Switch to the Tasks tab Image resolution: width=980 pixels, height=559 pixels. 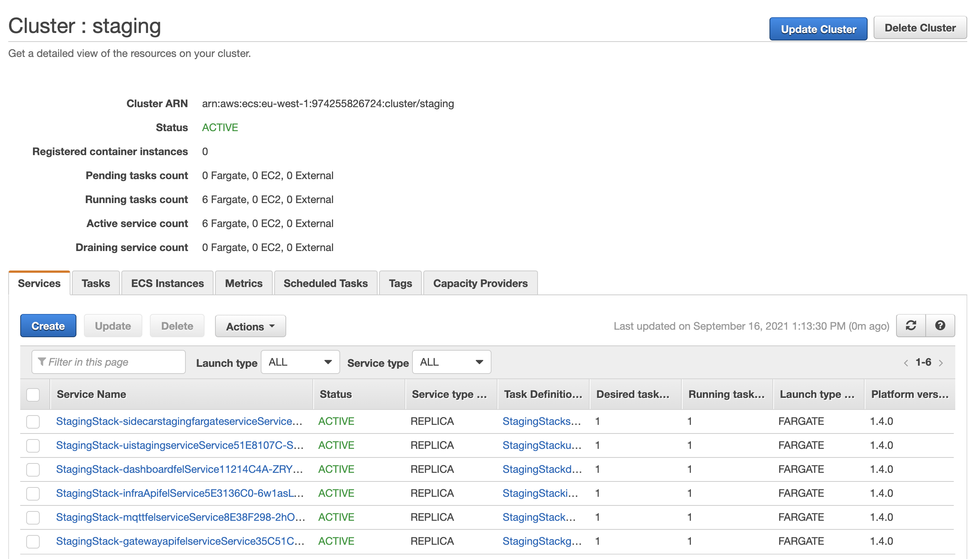point(96,283)
